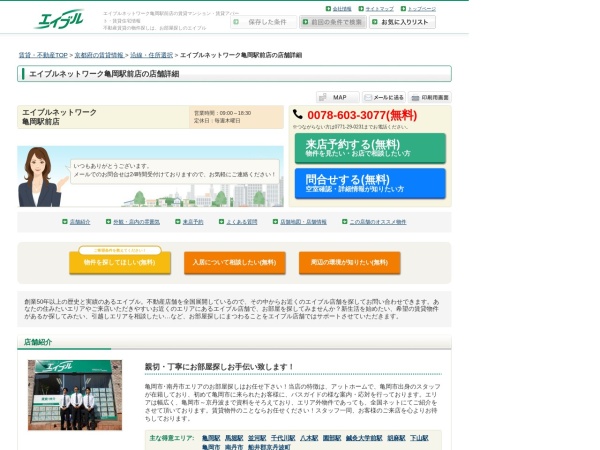This screenshot has height=450, width=600.
Task: Click the green arrow icon beside 店舗地図・店舗情報
Action: pos(275,222)
